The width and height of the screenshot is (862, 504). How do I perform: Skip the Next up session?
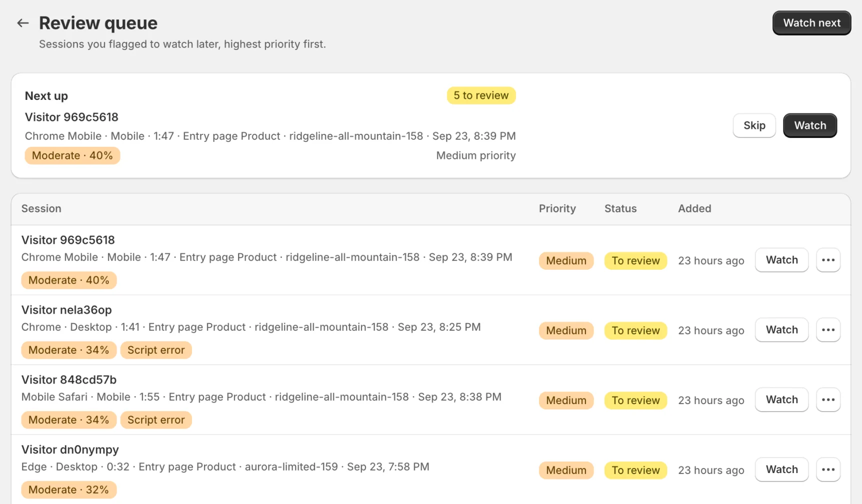pos(754,125)
